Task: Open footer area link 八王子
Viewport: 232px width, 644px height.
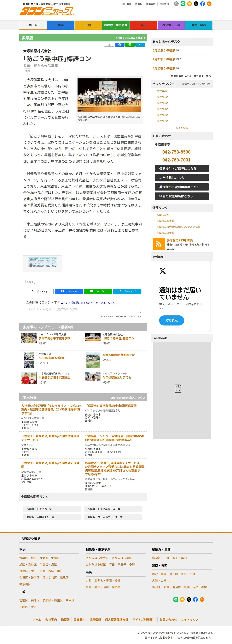Action: pyautogui.click(x=122, y=565)
